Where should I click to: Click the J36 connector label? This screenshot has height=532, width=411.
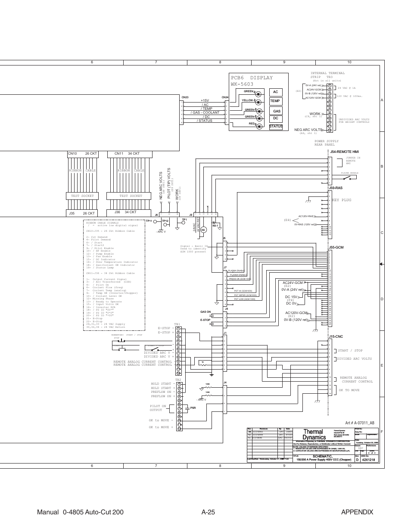[x=117, y=212]
